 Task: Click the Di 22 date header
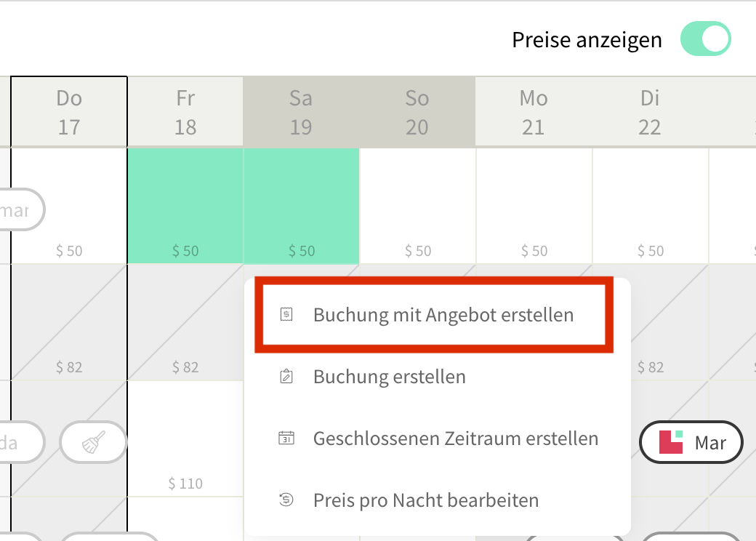coord(649,112)
